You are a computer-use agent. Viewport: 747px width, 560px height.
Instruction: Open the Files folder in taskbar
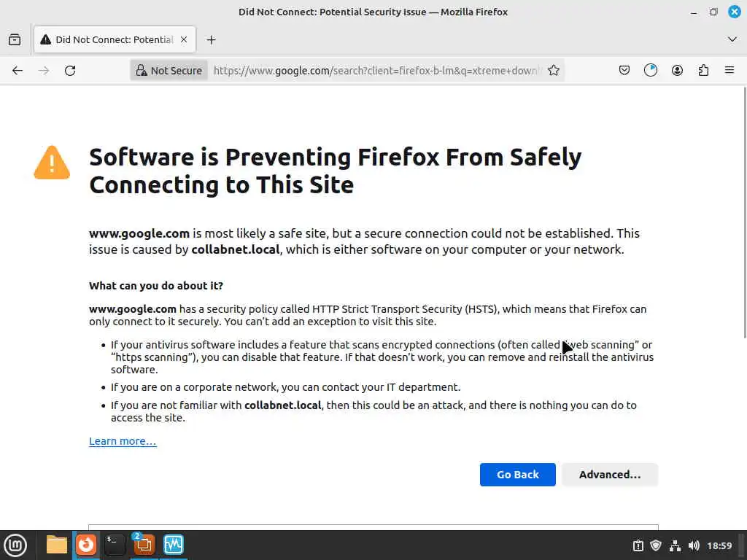(x=57, y=545)
